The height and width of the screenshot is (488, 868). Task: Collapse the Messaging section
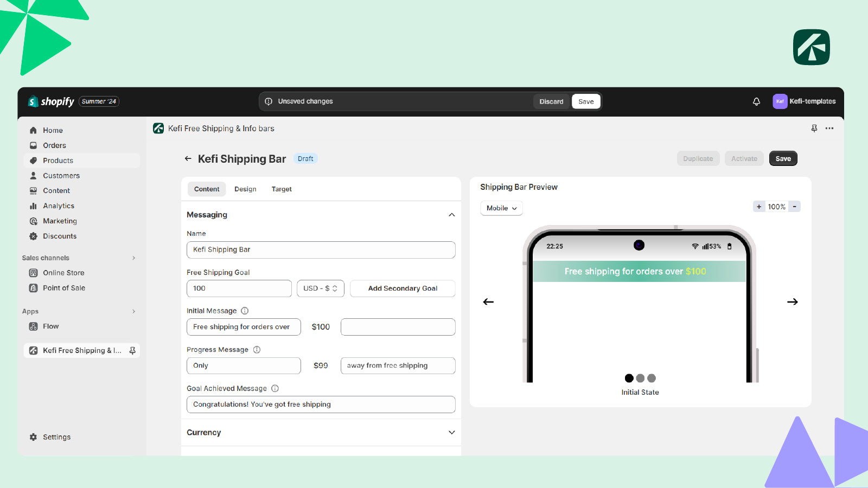click(451, 215)
